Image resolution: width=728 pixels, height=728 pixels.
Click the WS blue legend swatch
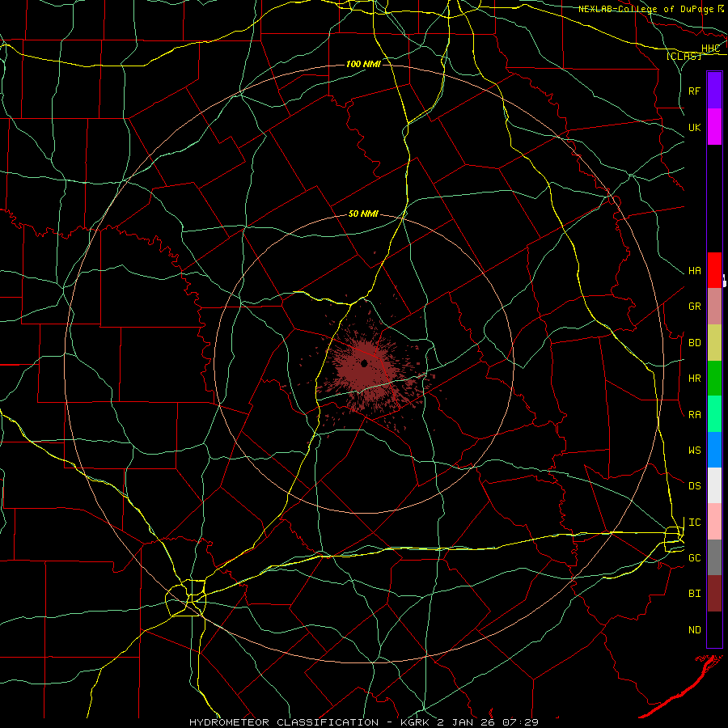click(x=714, y=450)
